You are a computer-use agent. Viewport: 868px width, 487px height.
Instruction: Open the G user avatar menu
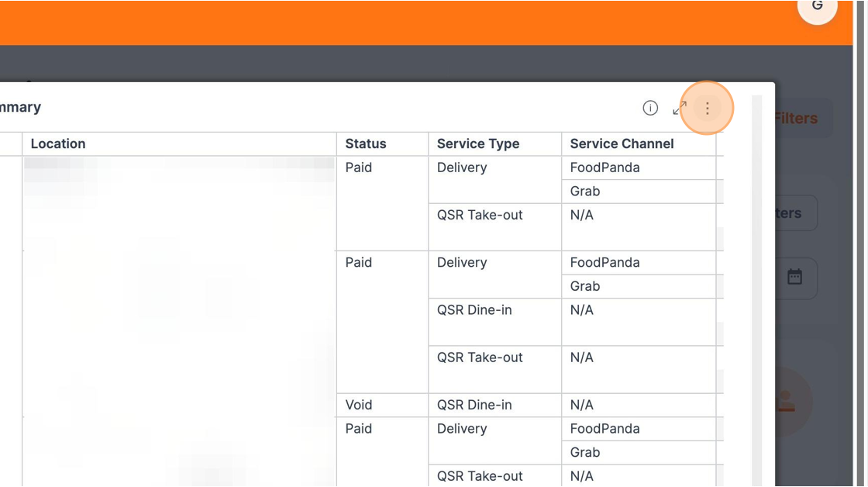[817, 8]
